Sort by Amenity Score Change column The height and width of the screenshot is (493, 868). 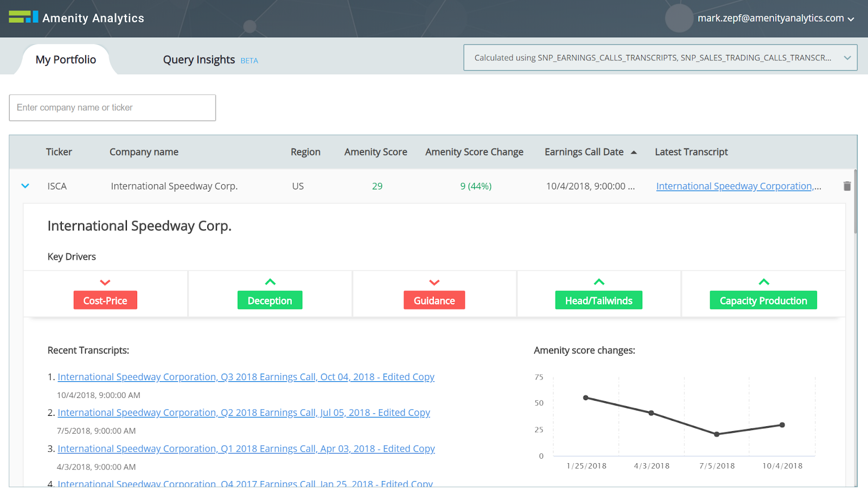coord(474,152)
